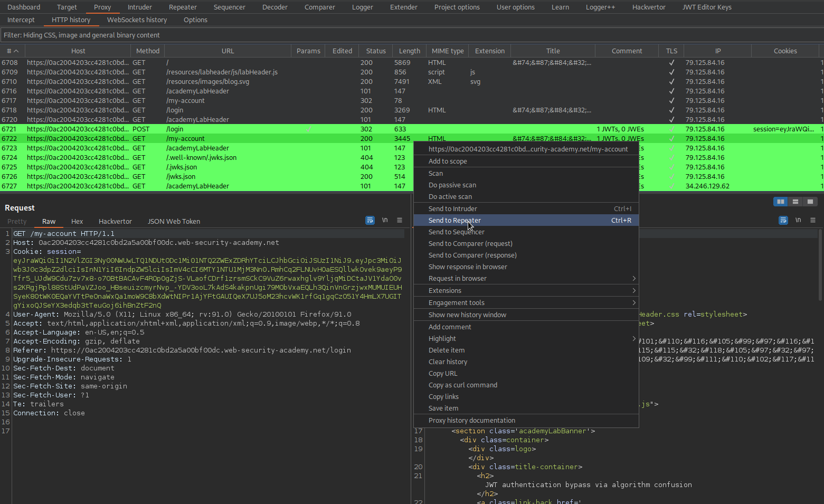Click the TLS checkmark for request 6708
The width and height of the screenshot is (824, 504).
(x=671, y=63)
